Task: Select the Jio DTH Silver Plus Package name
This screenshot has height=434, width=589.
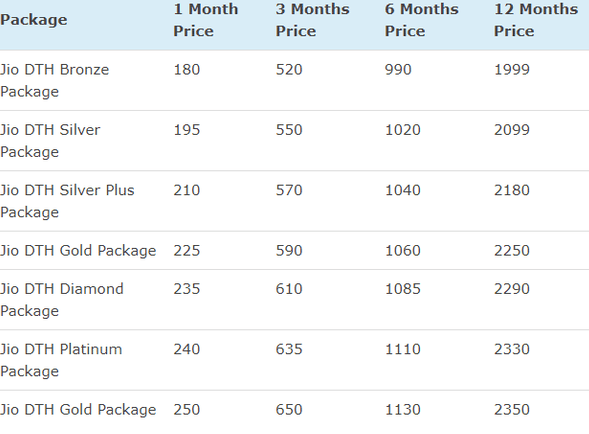Action: 67,201
